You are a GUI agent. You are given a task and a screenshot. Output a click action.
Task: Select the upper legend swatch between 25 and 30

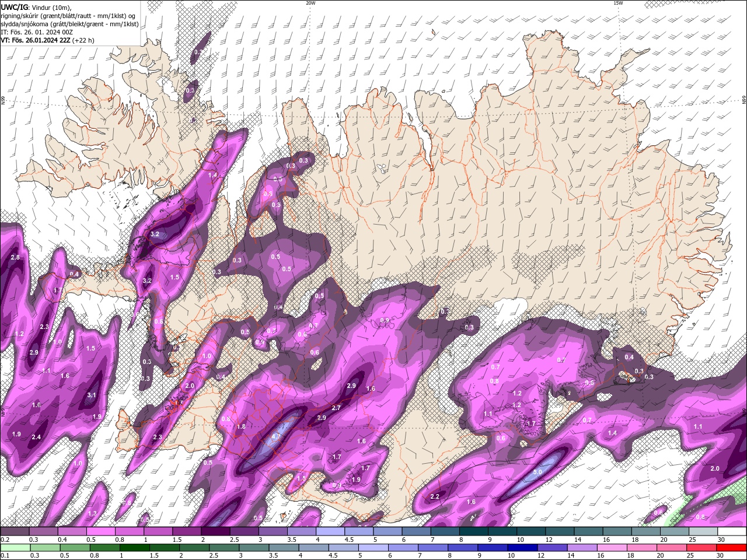(704, 531)
